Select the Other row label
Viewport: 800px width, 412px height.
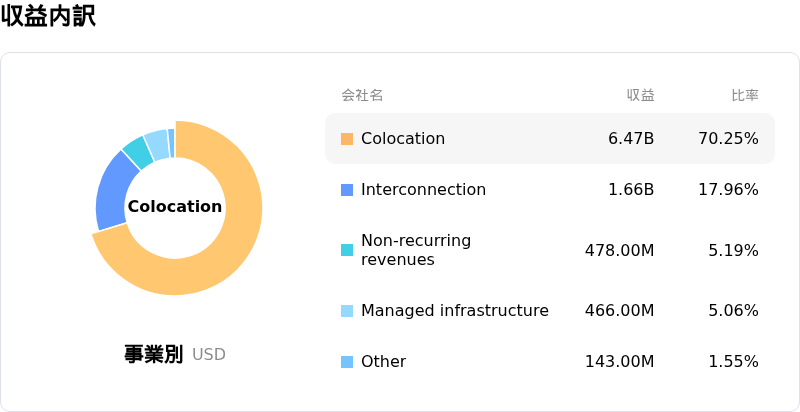pyautogui.click(x=384, y=362)
